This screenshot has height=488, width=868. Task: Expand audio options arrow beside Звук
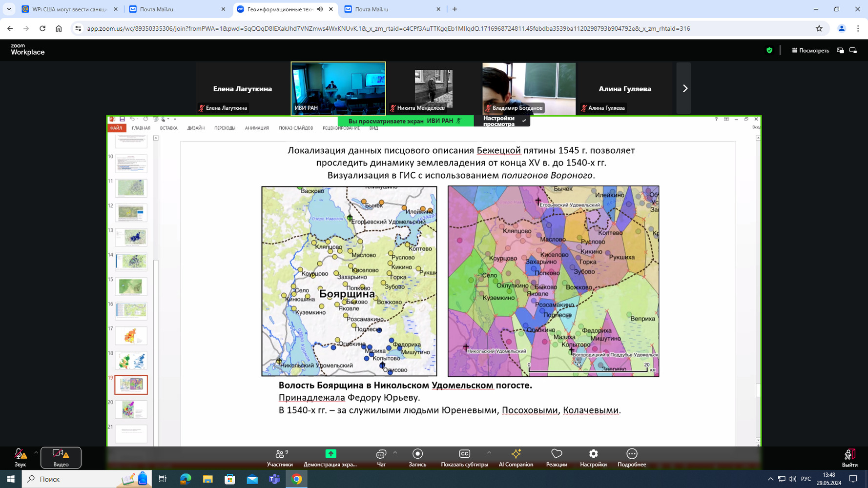(36, 452)
